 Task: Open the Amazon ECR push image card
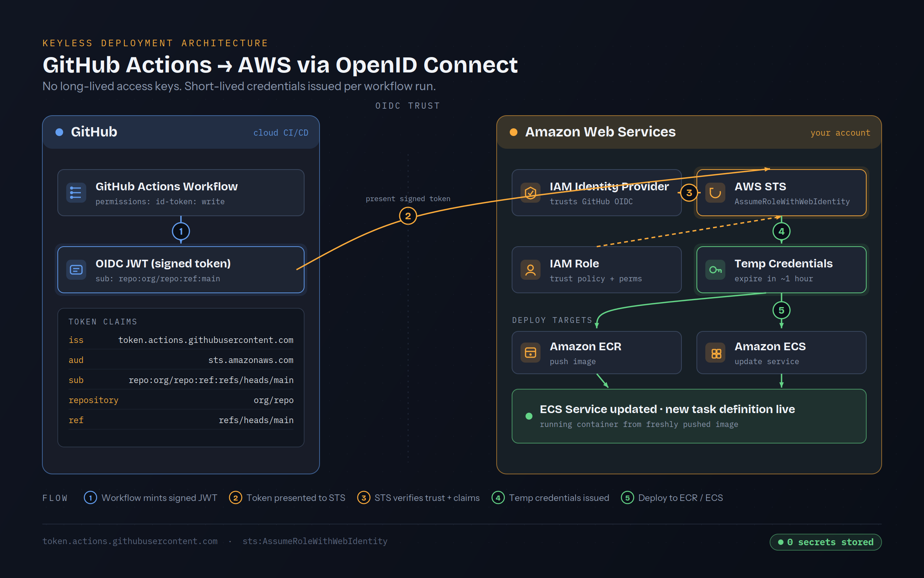596,353
